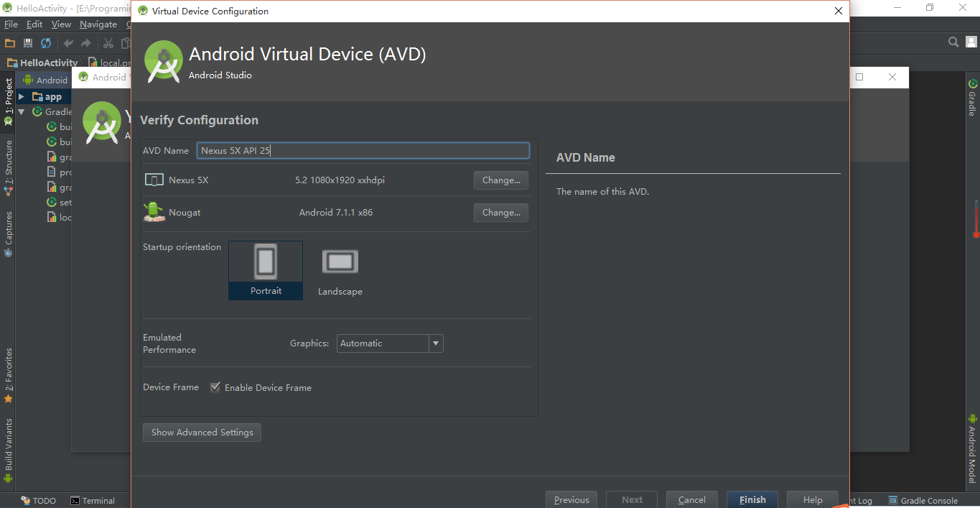Select the Portrait startup orientation icon
The height and width of the screenshot is (508, 980).
pos(266,262)
